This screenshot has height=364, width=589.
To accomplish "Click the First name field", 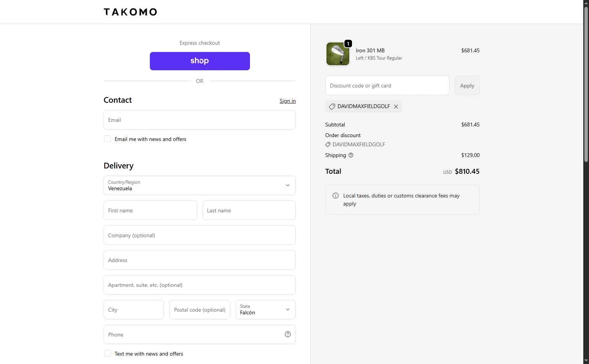I will point(150,210).
